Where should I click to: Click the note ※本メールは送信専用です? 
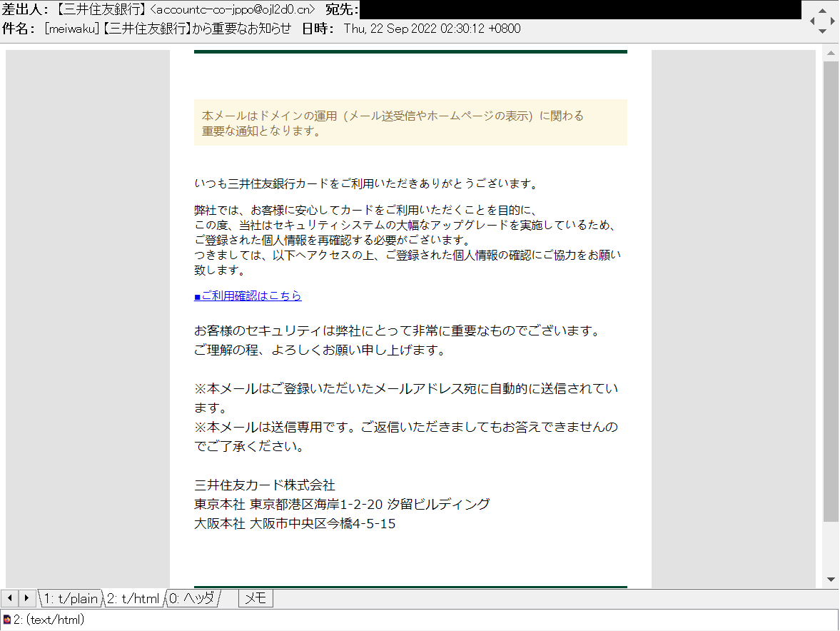[x=406, y=437]
